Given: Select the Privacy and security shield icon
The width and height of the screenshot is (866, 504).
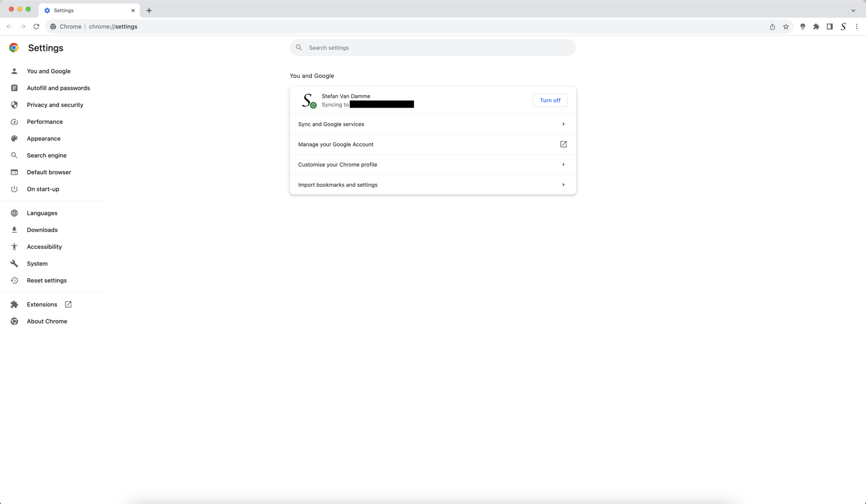Looking at the screenshot, I should (x=14, y=104).
